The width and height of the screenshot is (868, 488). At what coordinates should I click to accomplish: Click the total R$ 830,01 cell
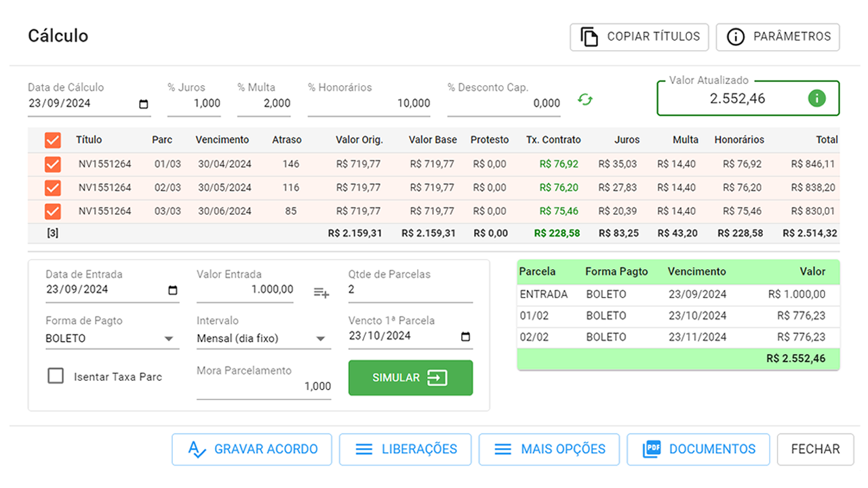(812, 211)
